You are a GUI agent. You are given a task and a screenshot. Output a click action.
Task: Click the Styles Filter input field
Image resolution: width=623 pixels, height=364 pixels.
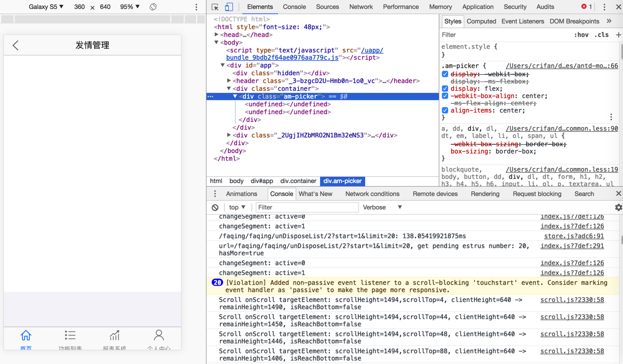(x=503, y=35)
